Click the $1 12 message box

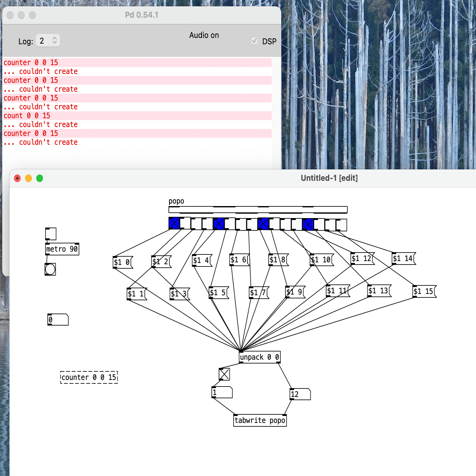coord(361,258)
